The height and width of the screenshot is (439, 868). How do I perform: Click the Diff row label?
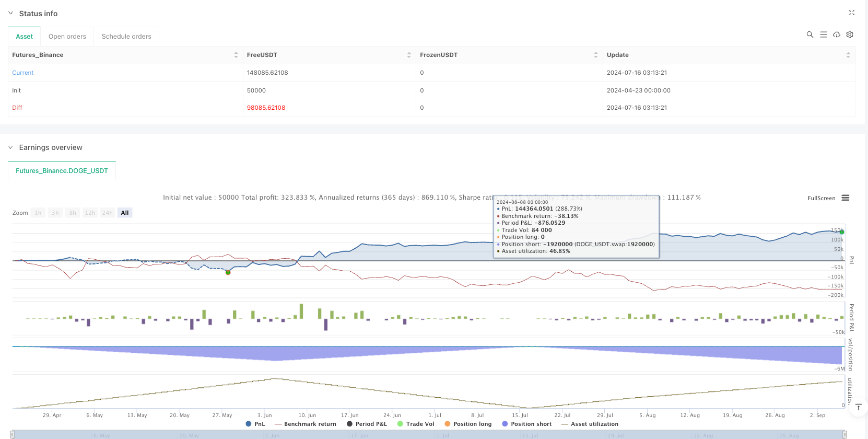pyautogui.click(x=17, y=108)
